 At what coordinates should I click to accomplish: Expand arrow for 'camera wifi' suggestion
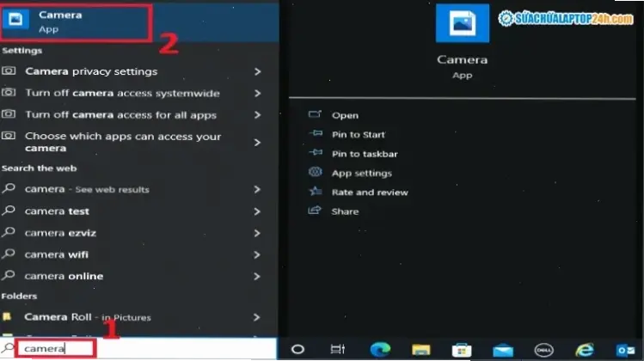pos(257,254)
